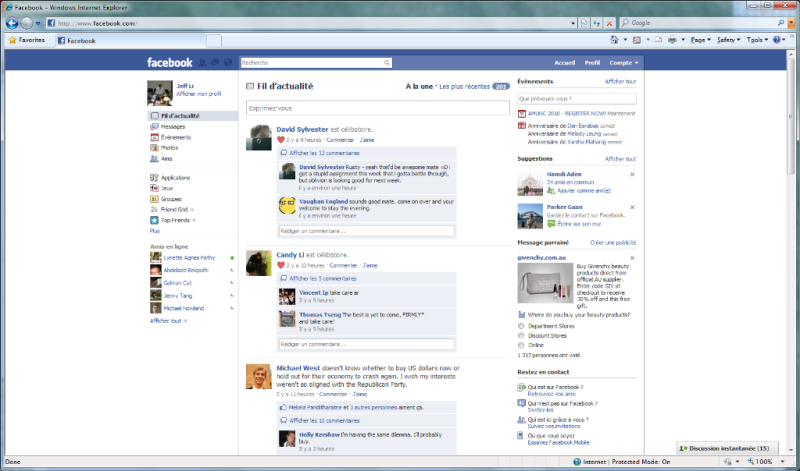Screen dimensions: 800x471
Task: Expand the Compte dropdown menu
Action: coord(623,62)
